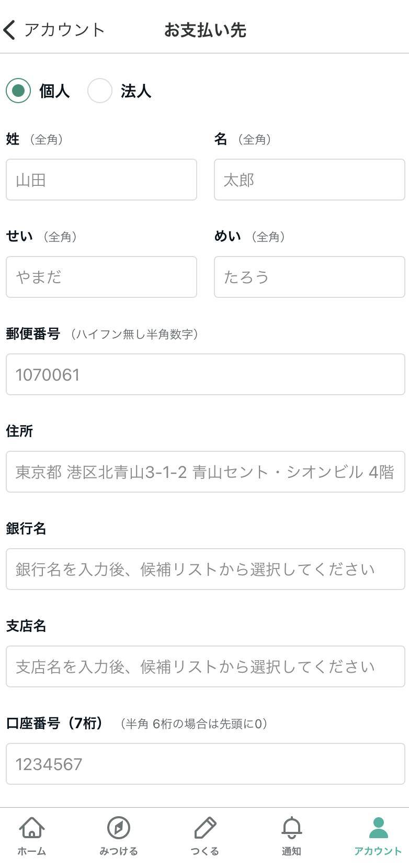Screen dimensions: 409x868
Task: Open the 支店名 branch name selector
Action: 206,666
